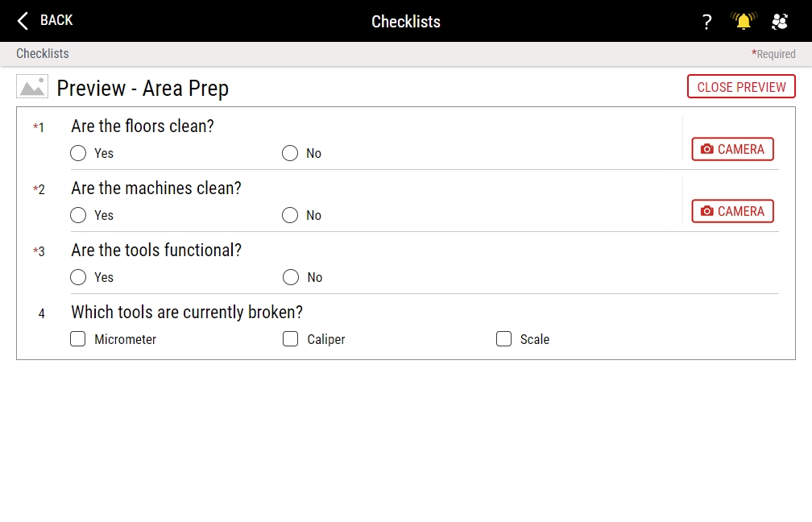
Task: Click the back arrow chevron icon
Action: coord(23,21)
